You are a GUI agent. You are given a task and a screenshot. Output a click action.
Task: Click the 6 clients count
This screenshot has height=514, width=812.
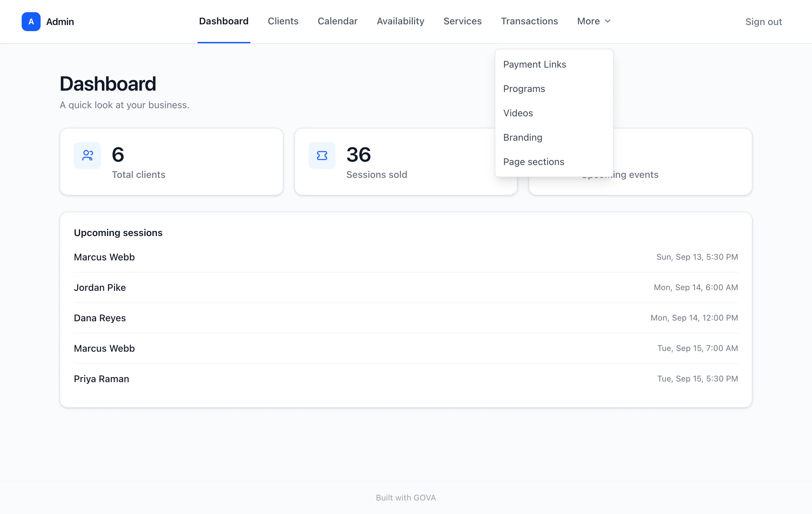tap(118, 155)
